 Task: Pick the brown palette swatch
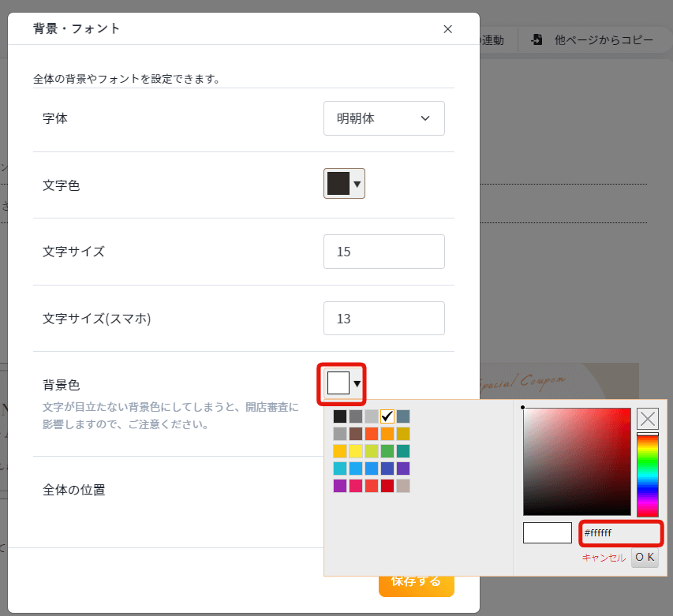point(356,434)
